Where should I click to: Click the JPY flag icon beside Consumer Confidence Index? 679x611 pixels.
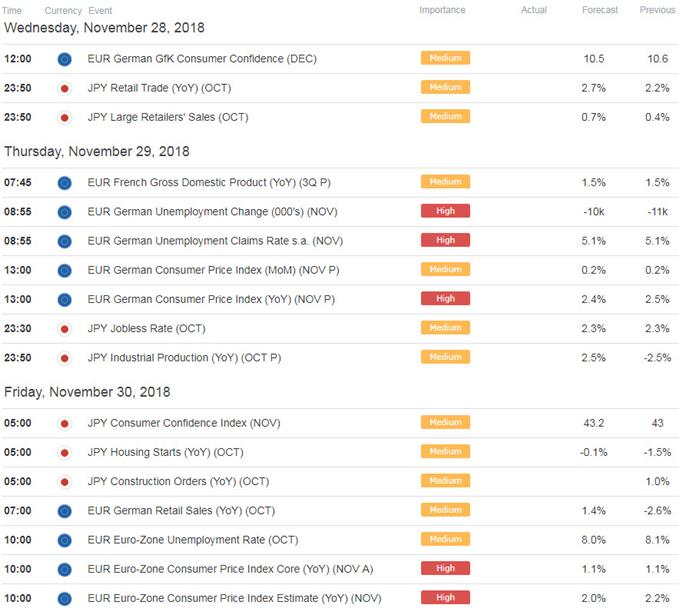[65, 423]
